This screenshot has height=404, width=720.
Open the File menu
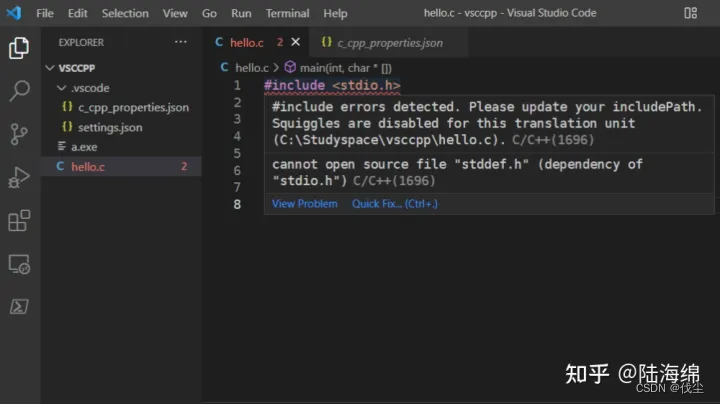[x=45, y=13]
